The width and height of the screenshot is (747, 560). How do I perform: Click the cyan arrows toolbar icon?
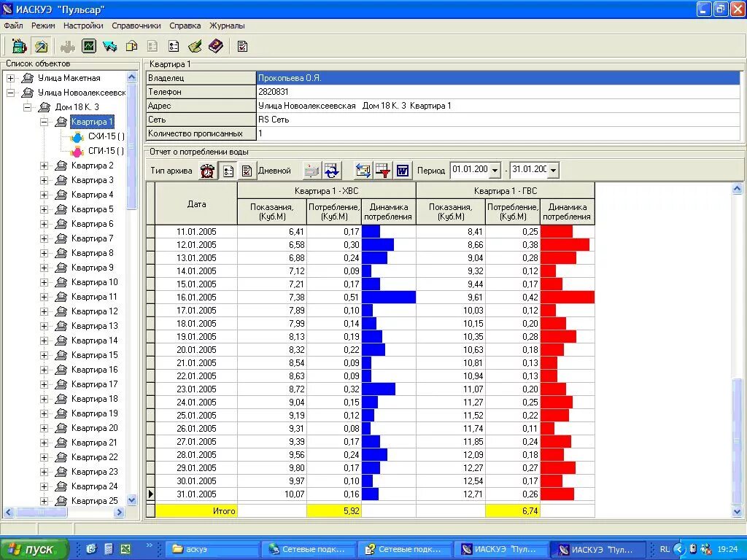[x=110, y=46]
